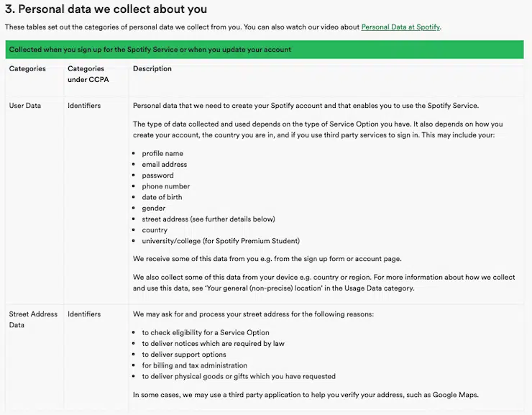Click the 'email address' list item
The image size is (532, 415).
tap(164, 165)
